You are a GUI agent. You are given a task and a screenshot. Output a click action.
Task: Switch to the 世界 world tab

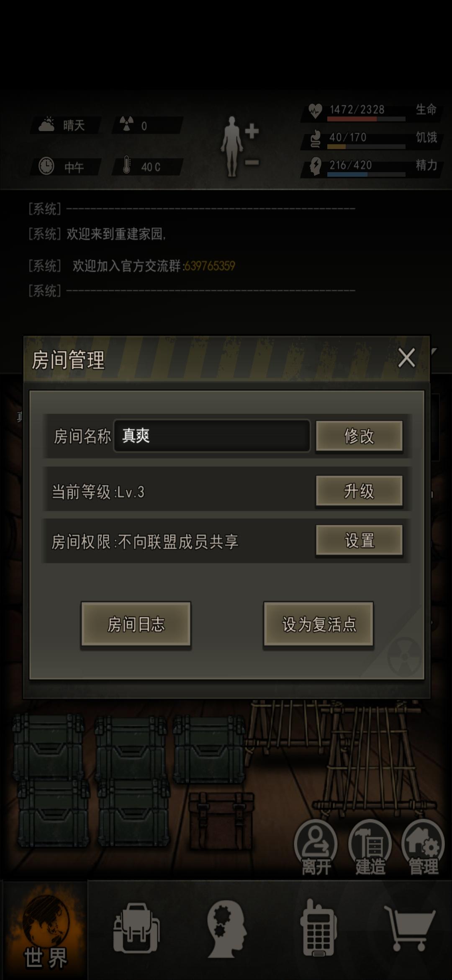pos(45,931)
